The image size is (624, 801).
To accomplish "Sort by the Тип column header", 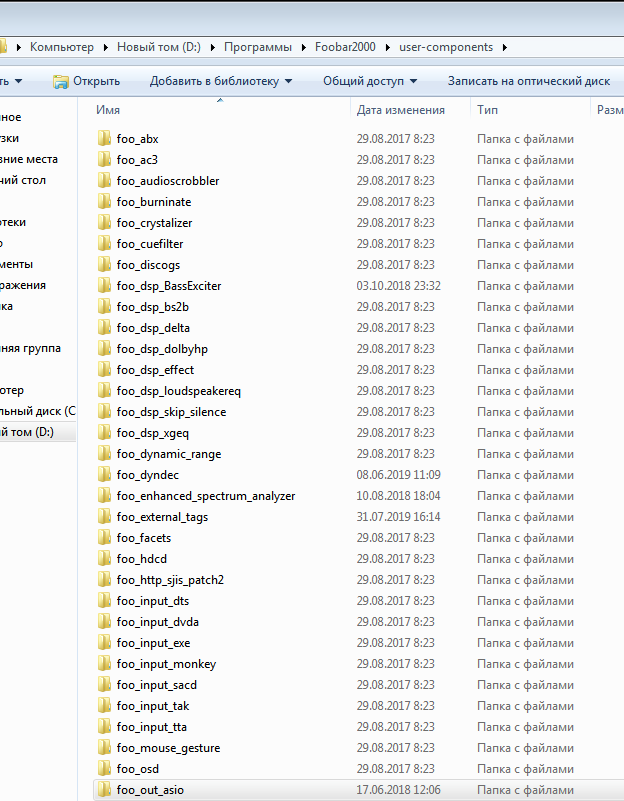I will click(x=487, y=110).
